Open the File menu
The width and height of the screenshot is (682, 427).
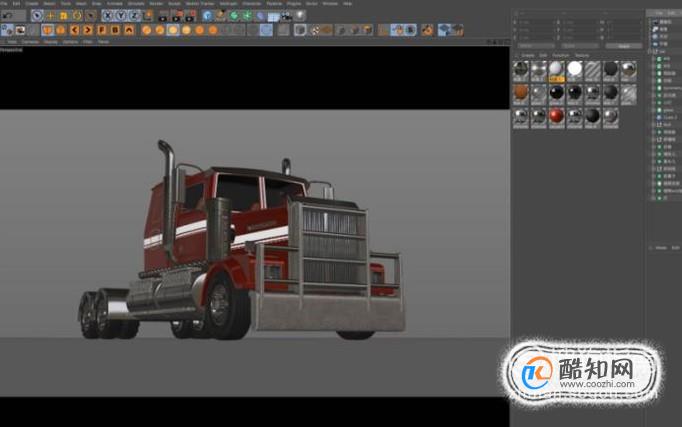[x=4, y=3]
